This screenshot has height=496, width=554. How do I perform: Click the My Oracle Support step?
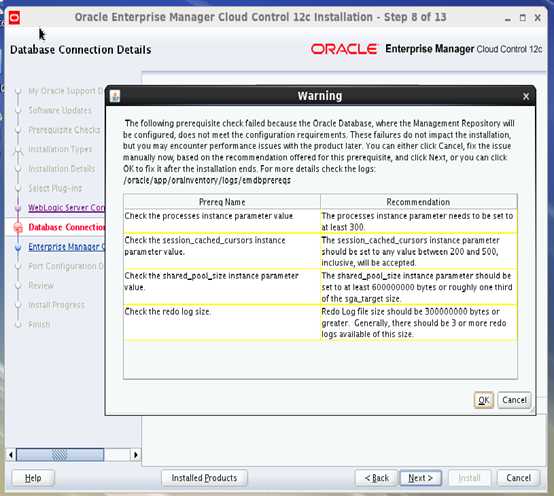pyautogui.click(x=66, y=91)
